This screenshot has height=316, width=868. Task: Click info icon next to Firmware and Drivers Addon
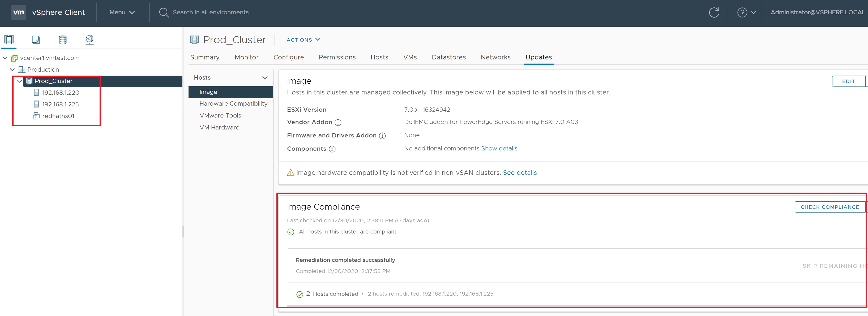[382, 136]
